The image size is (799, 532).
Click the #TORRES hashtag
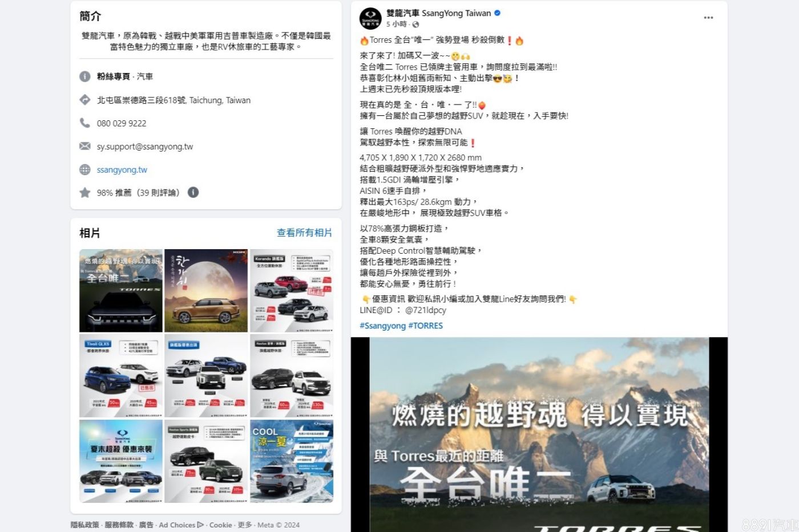click(x=425, y=326)
